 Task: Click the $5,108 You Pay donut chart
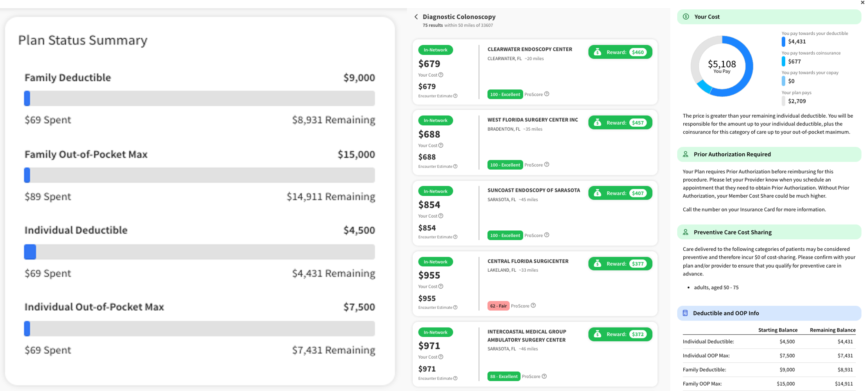[721, 66]
